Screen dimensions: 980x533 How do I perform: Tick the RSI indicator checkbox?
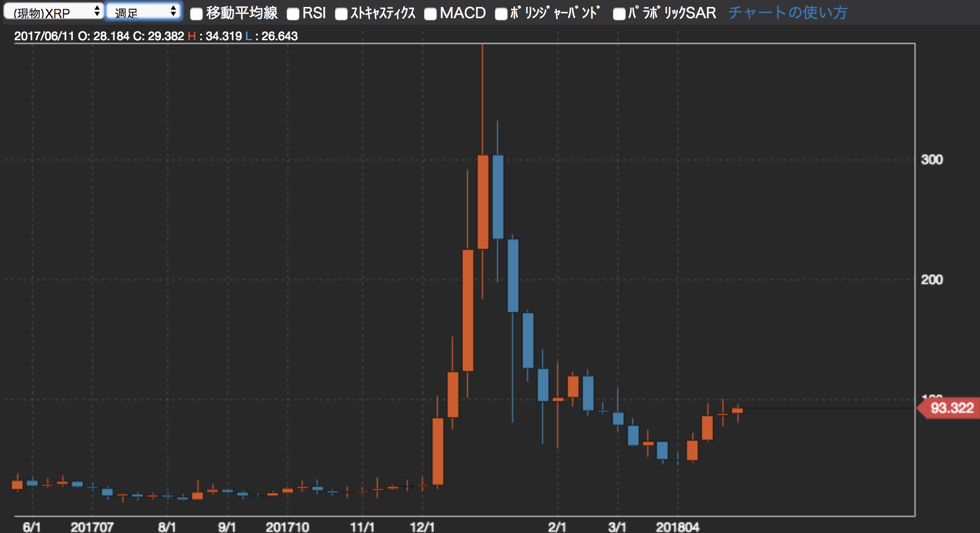[293, 14]
